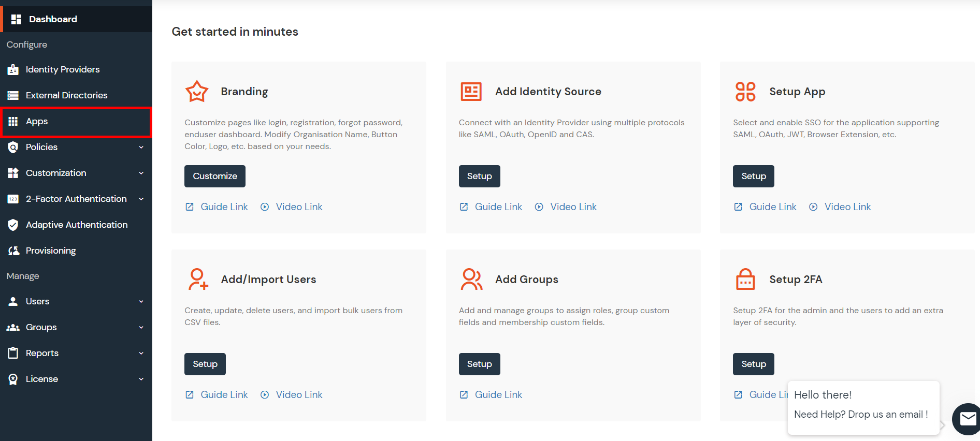Click the Branding star icon
The width and height of the screenshot is (980, 441).
(197, 92)
